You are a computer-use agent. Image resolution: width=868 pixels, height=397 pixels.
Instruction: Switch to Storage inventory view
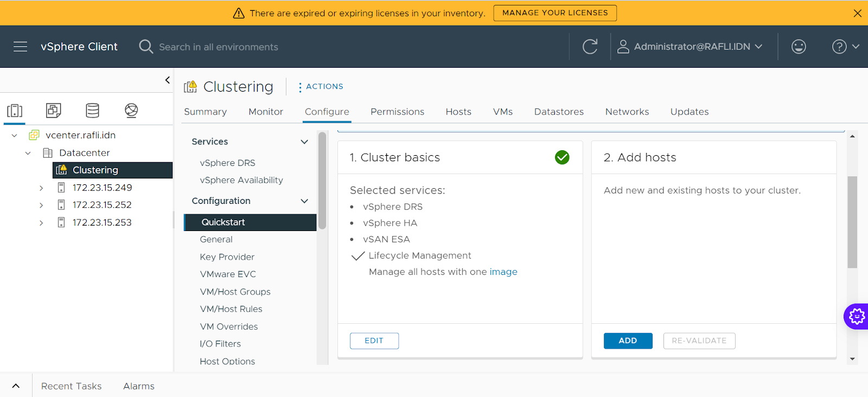coord(93,111)
